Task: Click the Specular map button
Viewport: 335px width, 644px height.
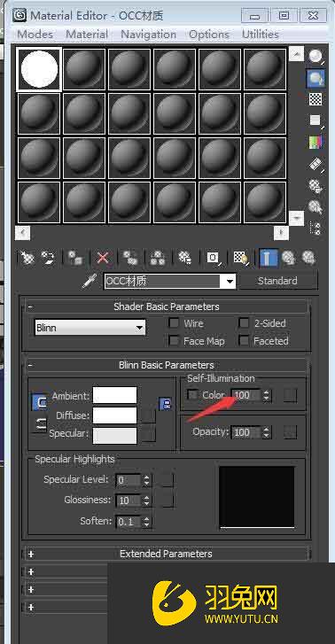Action: tap(149, 434)
